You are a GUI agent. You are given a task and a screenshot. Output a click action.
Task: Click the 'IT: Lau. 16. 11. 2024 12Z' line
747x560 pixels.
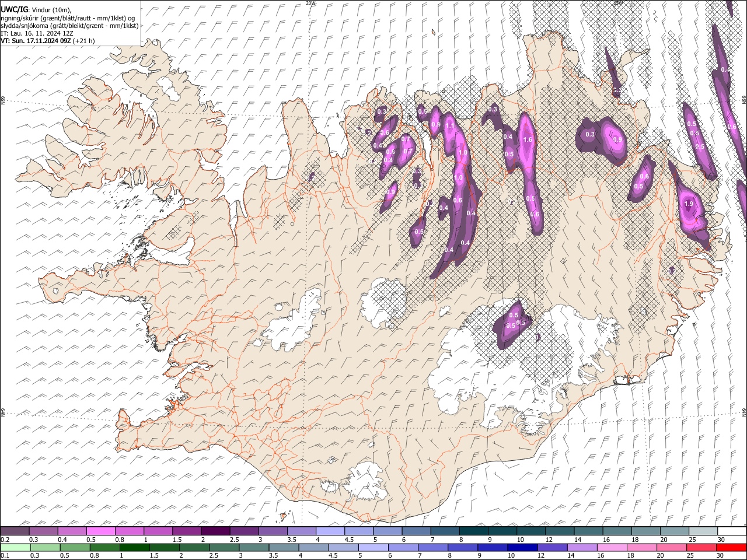tap(37, 33)
